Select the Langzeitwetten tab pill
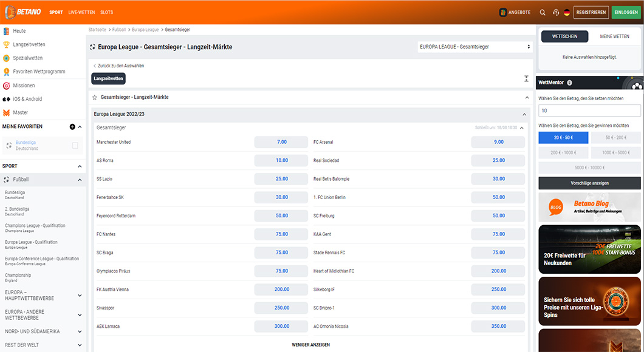Screen dimensions: 644x352 point(108,78)
